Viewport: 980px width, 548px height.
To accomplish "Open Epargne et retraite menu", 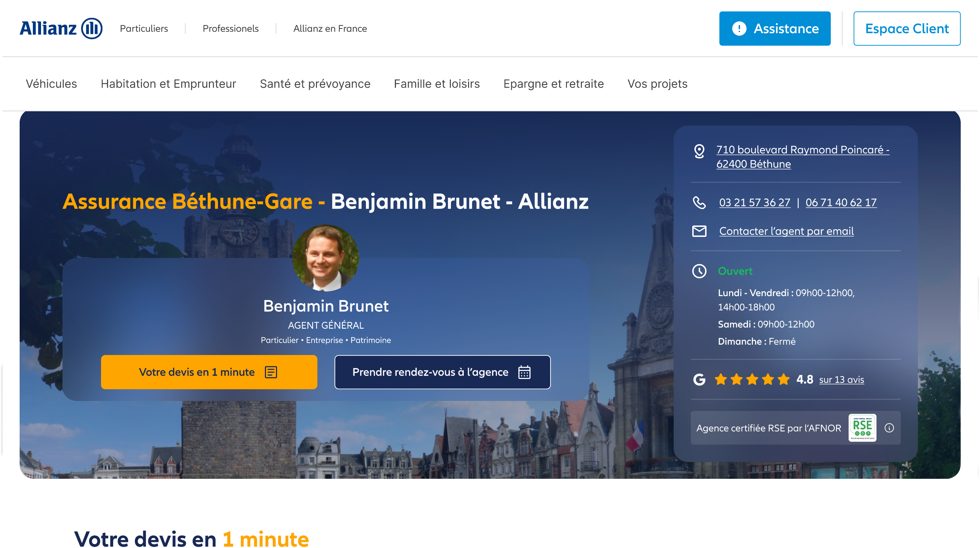I will click(553, 84).
